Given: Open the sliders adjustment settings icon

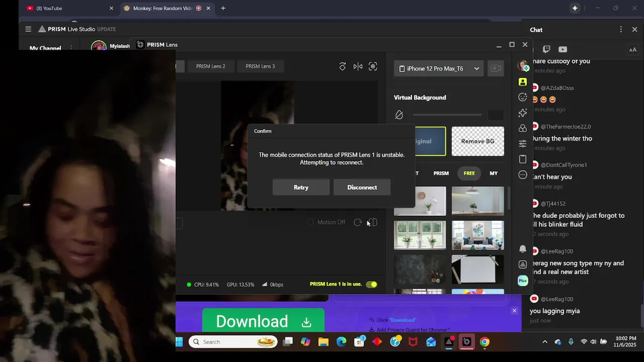Looking at the screenshot, I should (523, 144).
